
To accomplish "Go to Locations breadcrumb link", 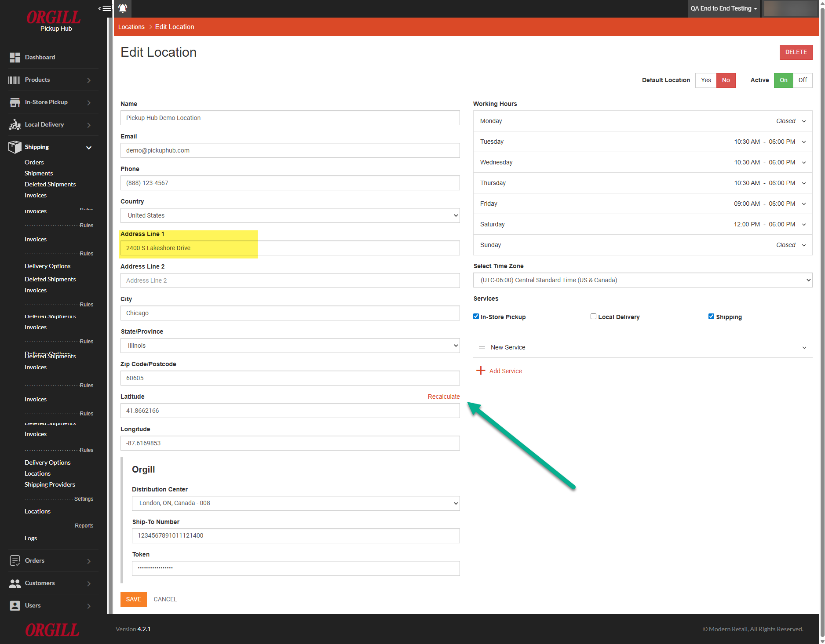I will (131, 27).
